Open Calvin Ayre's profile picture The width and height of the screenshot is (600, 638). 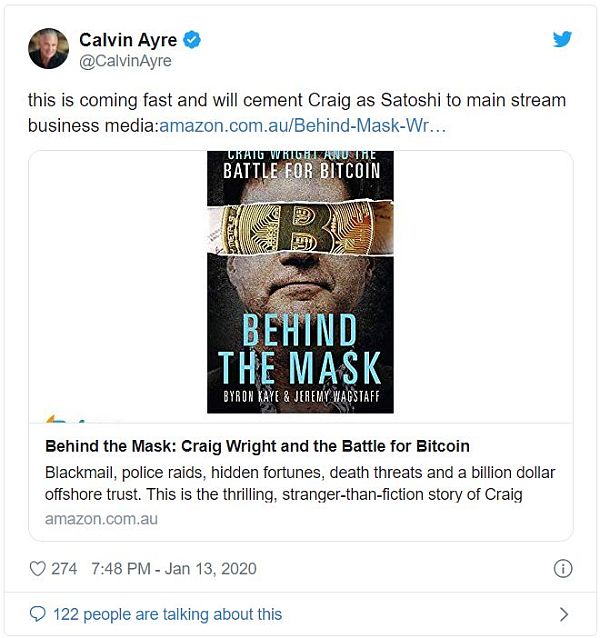(48, 48)
